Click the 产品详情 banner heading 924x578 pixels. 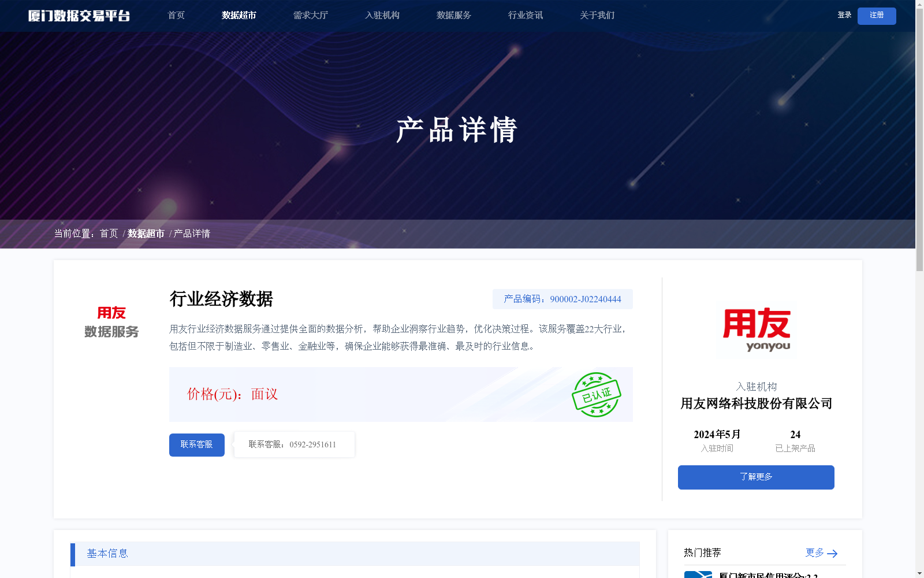457,129
